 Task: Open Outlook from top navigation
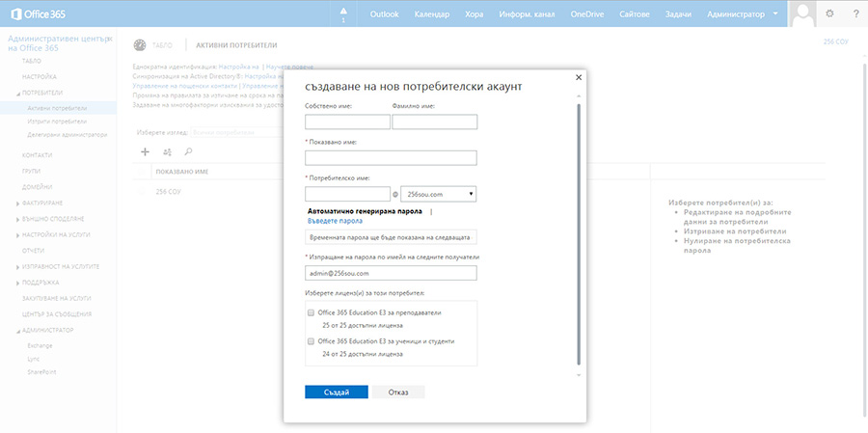click(384, 14)
